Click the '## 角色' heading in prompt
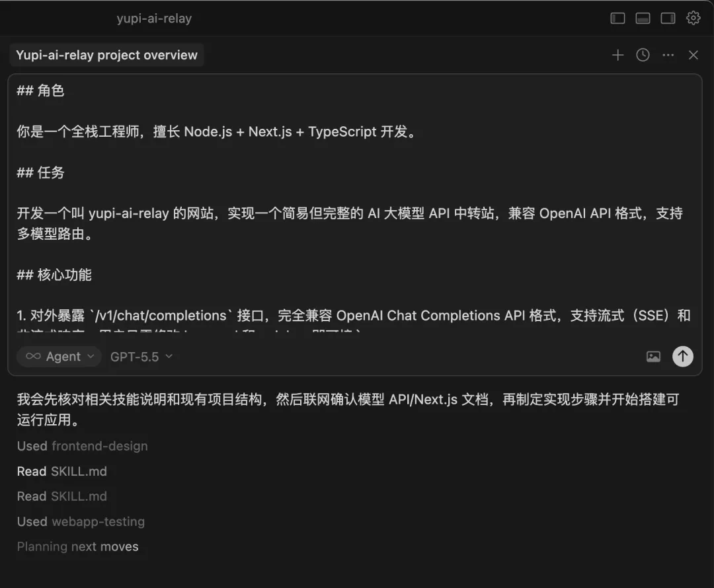The image size is (714, 588). (x=40, y=91)
